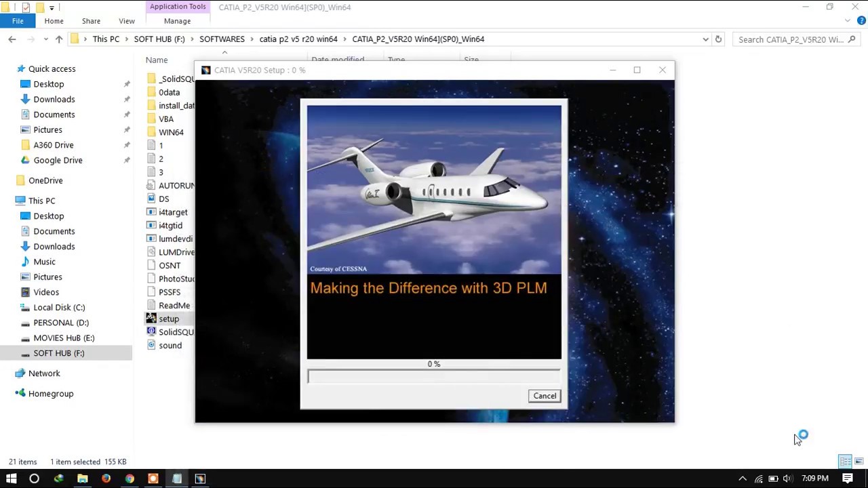Select SOFT HUB (F:) drive
Screen dimensions: 868x488
[59, 353]
